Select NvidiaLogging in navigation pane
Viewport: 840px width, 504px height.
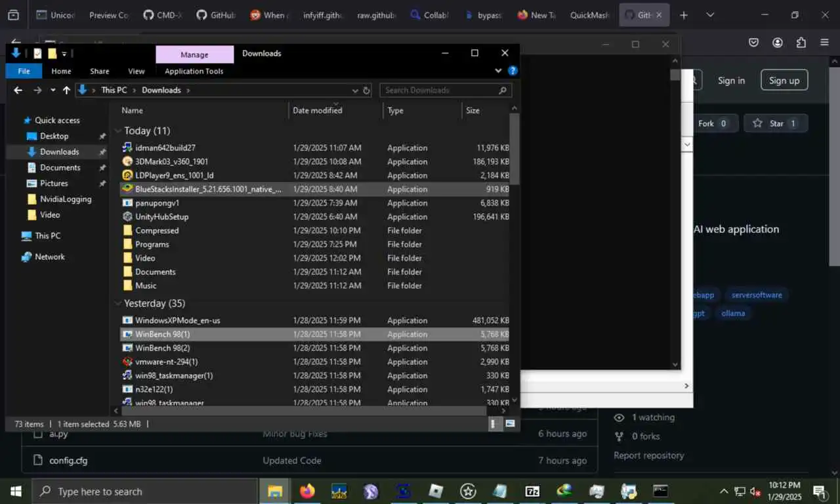pyautogui.click(x=66, y=199)
